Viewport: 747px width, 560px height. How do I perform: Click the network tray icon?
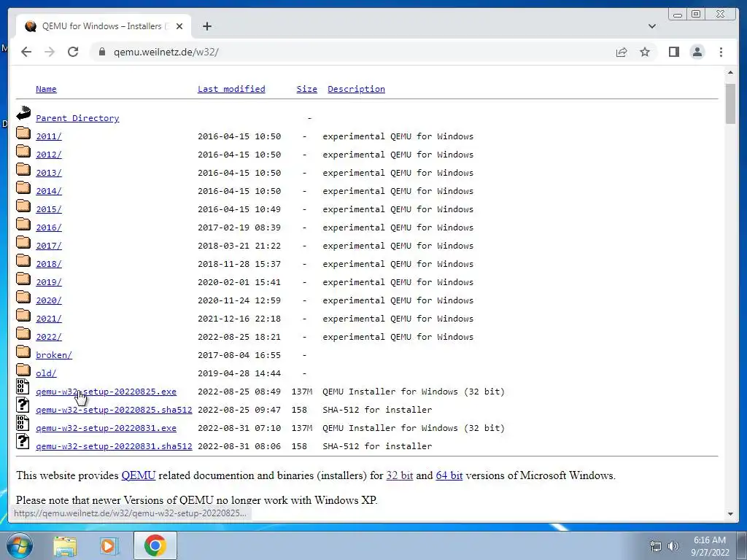tap(656, 546)
